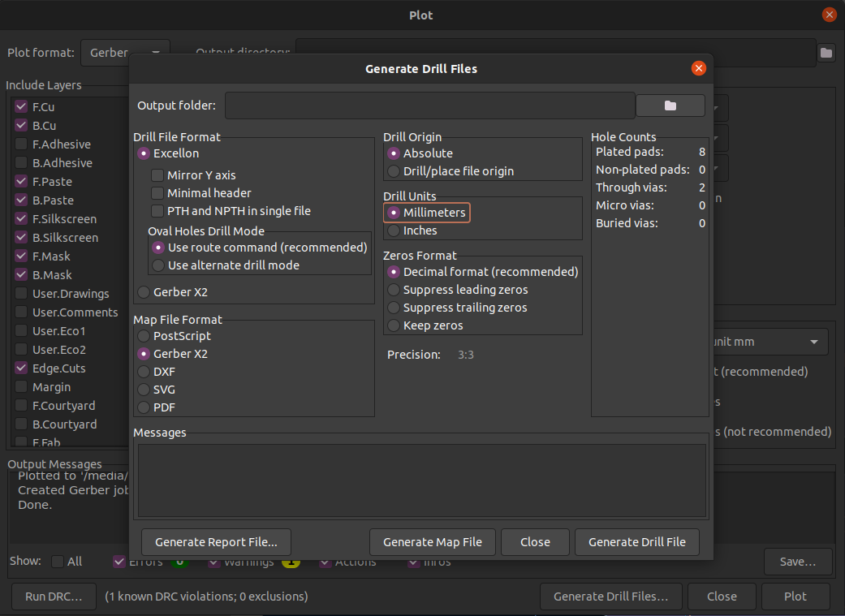This screenshot has width=845, height=616.
Task: Generate a report file
Action: tap(215, 542)
